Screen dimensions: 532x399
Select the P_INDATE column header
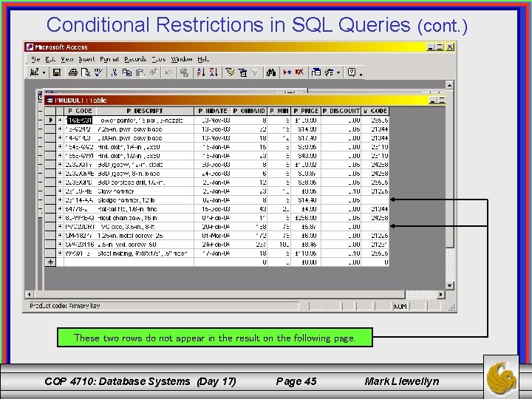point(213,111)
